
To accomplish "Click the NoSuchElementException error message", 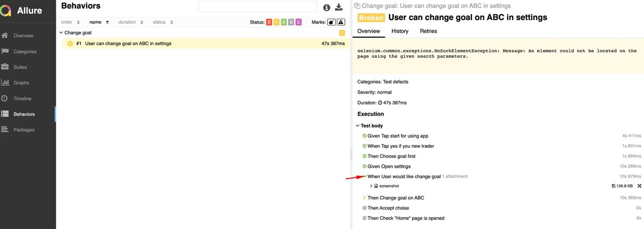I will [x=497, y=54].
